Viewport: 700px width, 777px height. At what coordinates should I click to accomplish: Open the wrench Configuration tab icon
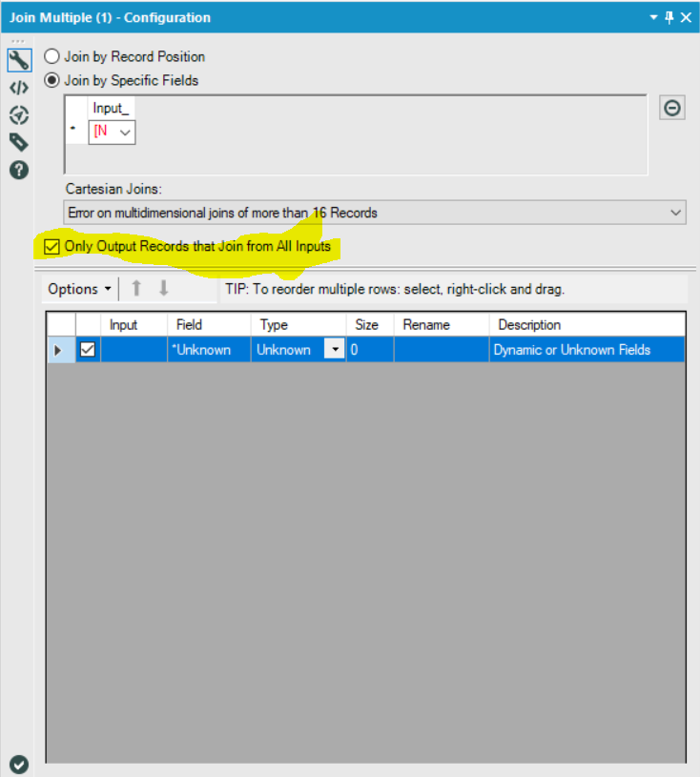click(19, 60)
